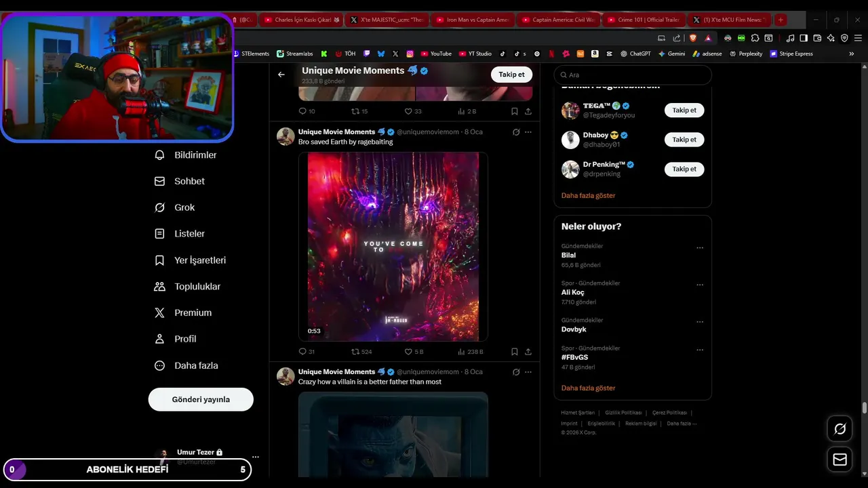Open the ChatGPT bookmark
The width and height of the screenshot is (868, 488).
pos(635,54)
